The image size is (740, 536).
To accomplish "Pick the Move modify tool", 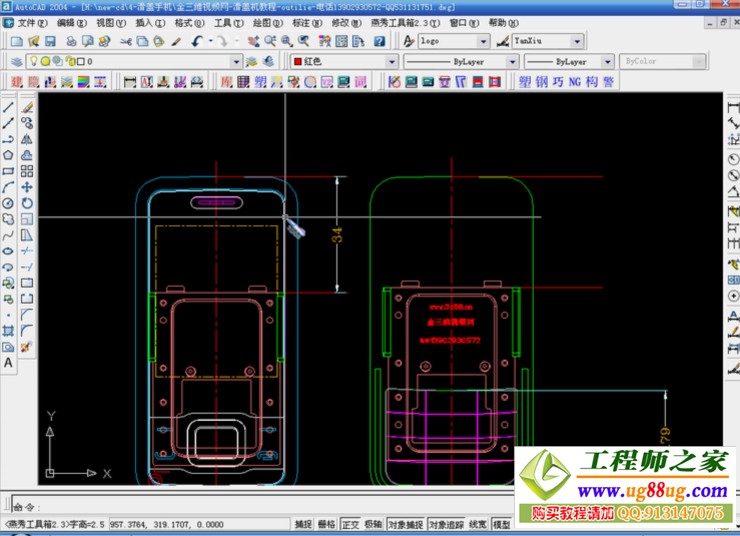I will 27,187.
